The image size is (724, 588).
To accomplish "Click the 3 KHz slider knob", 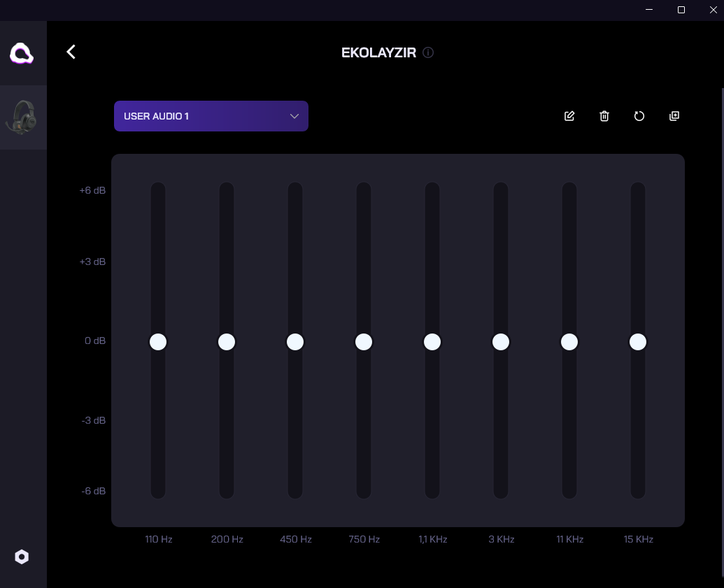I will pyautogui.click(x=501, y=342).
